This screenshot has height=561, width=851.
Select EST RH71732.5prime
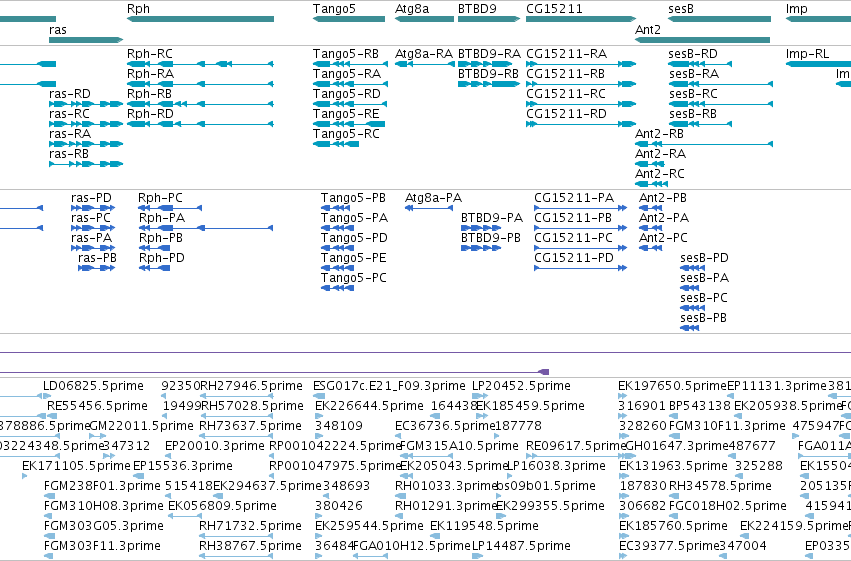pyautogui.click(x=250, y=526)
